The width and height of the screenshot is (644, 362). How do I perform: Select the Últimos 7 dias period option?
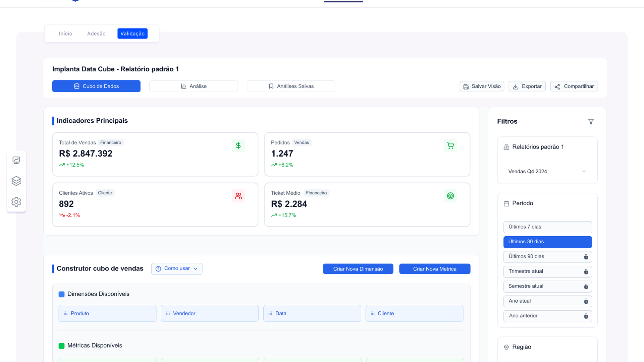click(x=547, y=227)
